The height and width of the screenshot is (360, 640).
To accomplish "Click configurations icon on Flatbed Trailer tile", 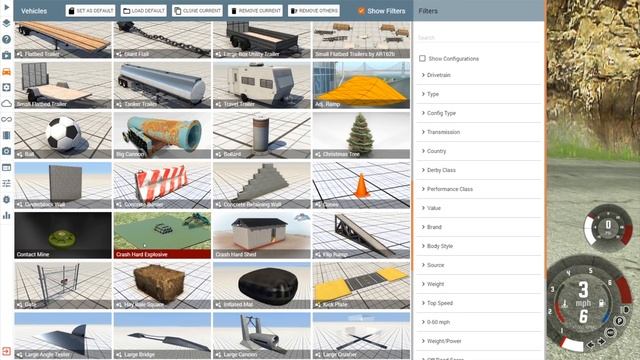I will pos(20,54).
